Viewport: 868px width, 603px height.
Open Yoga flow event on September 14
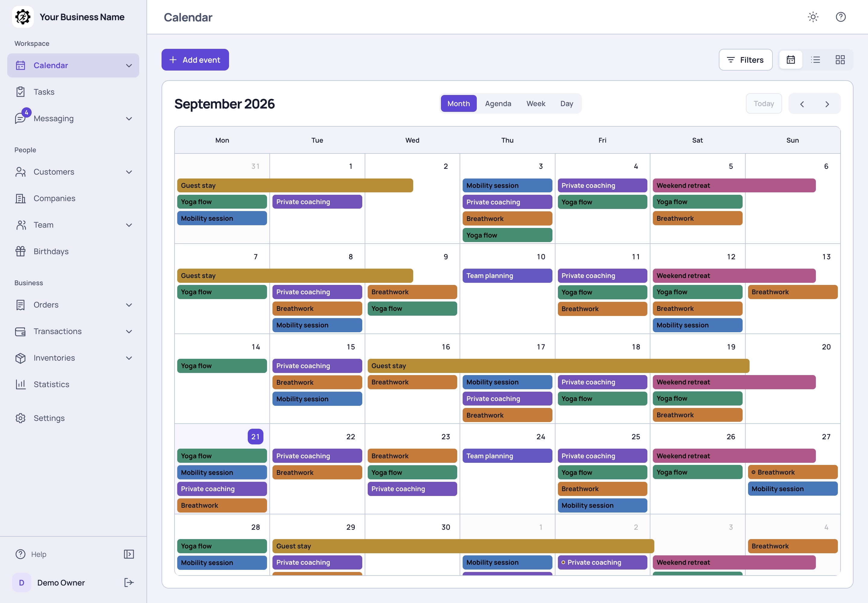click(x=222, y=366)
